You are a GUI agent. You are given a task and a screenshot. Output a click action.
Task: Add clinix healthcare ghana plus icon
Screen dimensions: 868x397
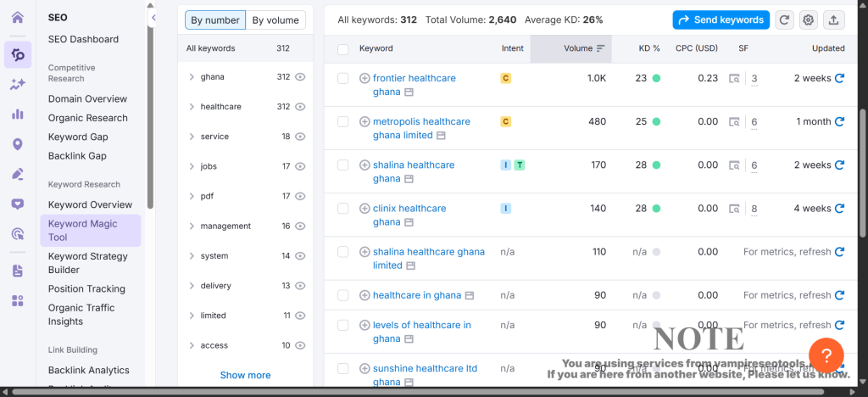coord(364,208)
